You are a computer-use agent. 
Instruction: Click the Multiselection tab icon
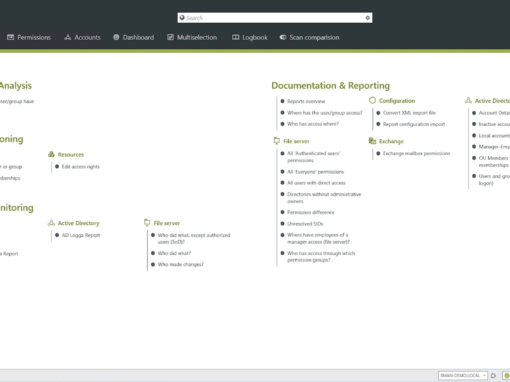(170, 37)
